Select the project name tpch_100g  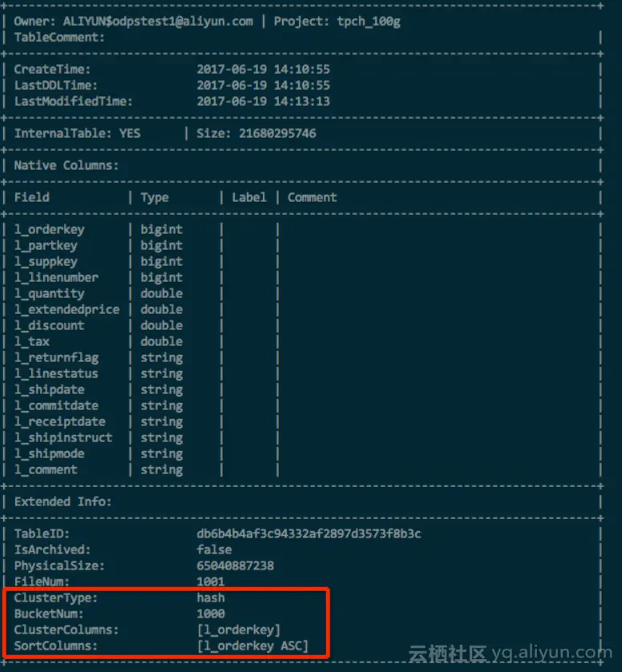pyautogui.click(x=369, y=21)
